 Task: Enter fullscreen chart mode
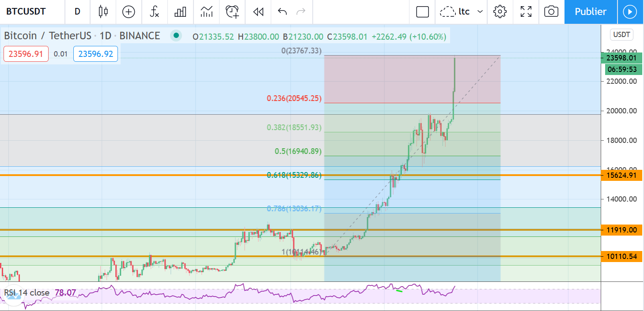[x=526, y=12]
